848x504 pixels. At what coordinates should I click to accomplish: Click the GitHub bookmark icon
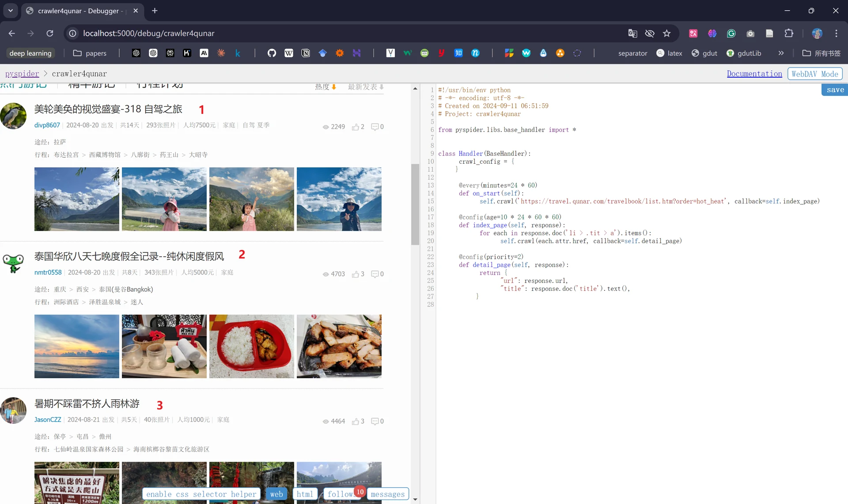click(x=272, y=53)
